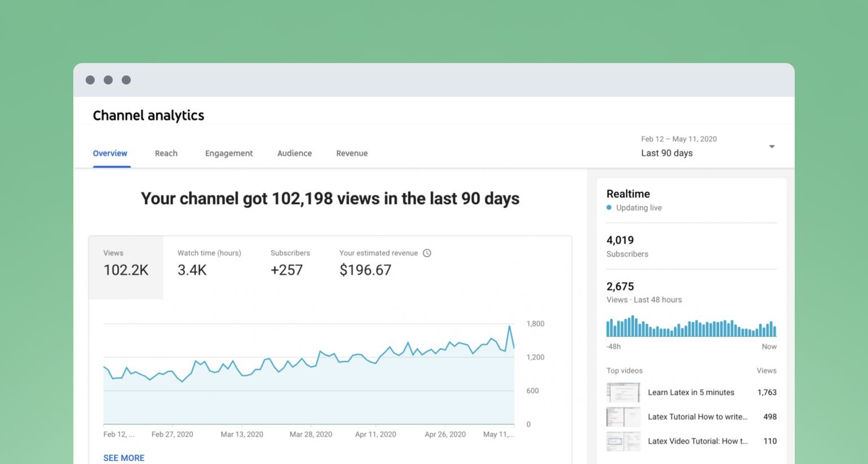Click the realtime 48-hour views bar chart

pos(692,327)
